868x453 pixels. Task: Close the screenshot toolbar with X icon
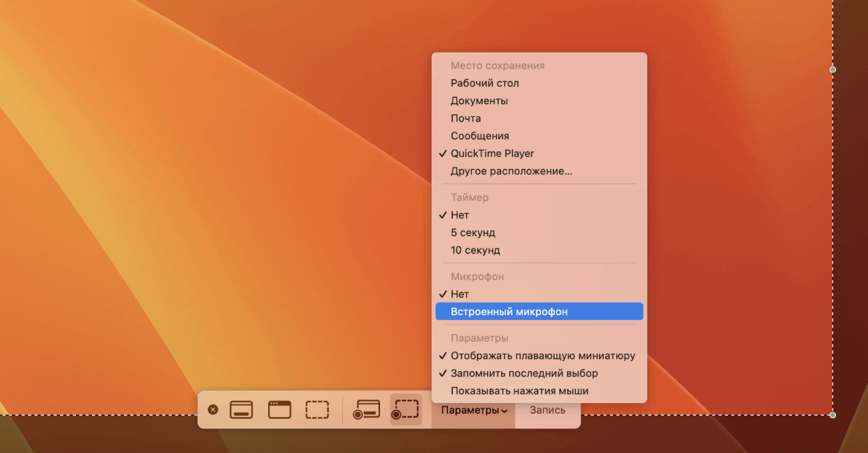click(213, 410)
